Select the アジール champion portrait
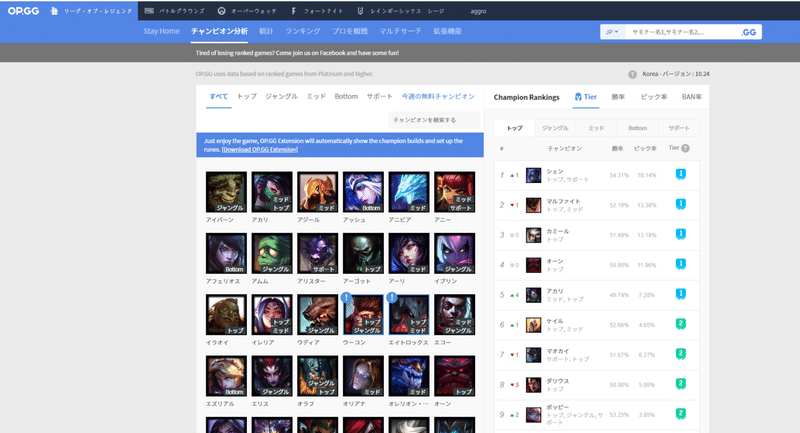Screen dimensions: 800x433 317,192
